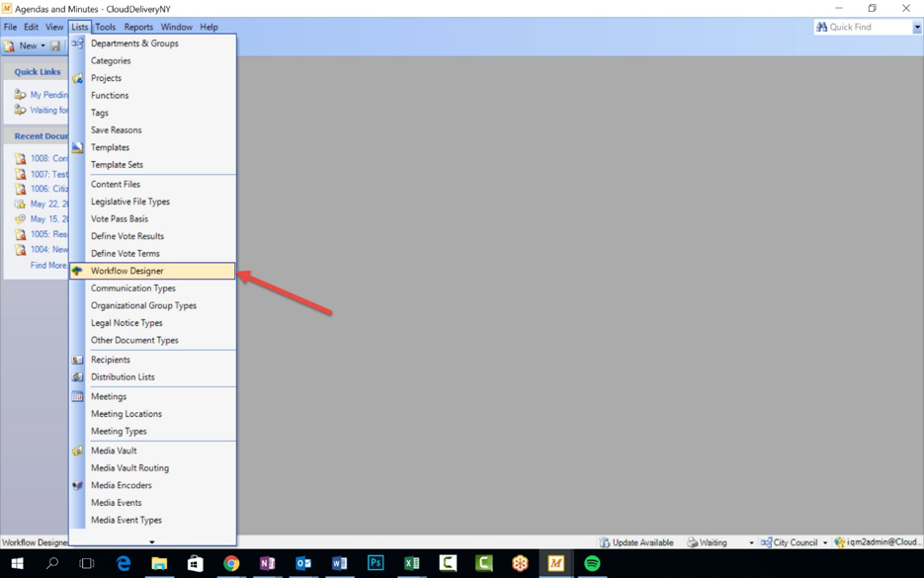Screen dimensions: 924x578
Task: Select Categories in the Lists menu
Action: pos(152,60)
